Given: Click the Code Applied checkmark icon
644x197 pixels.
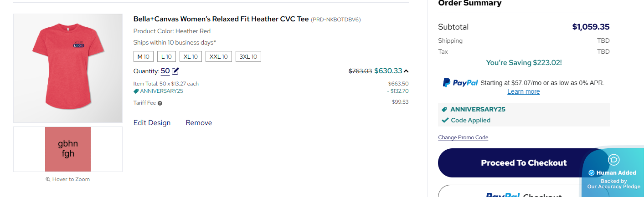Looking at the screenshot, I should [445, 121].
